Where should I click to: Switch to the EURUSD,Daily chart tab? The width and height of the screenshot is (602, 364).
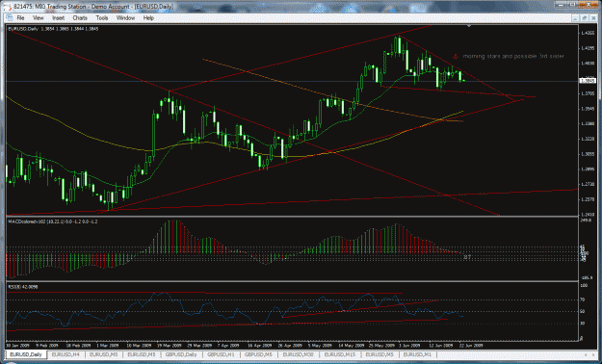pos(26,354)
